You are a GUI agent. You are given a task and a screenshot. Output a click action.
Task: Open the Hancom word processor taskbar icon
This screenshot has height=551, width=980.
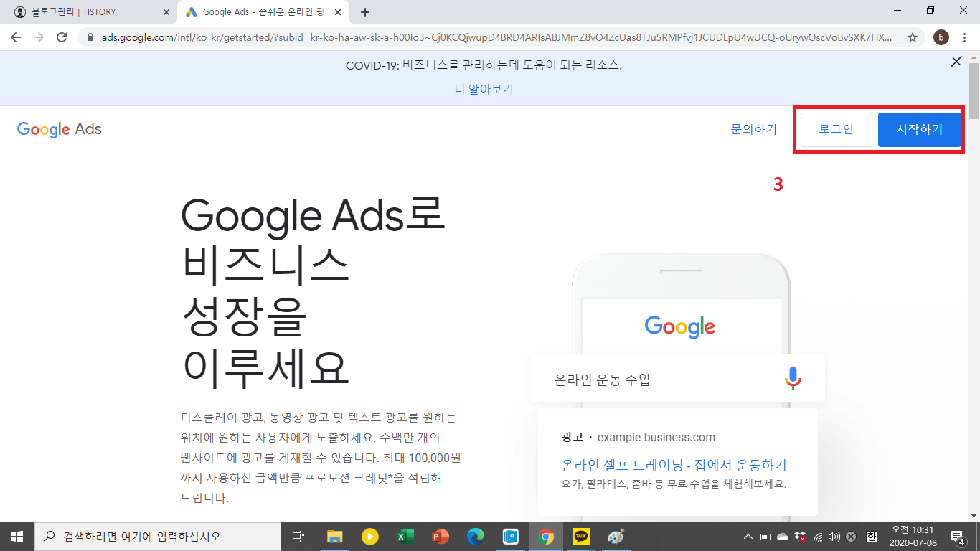pos(511,537)
